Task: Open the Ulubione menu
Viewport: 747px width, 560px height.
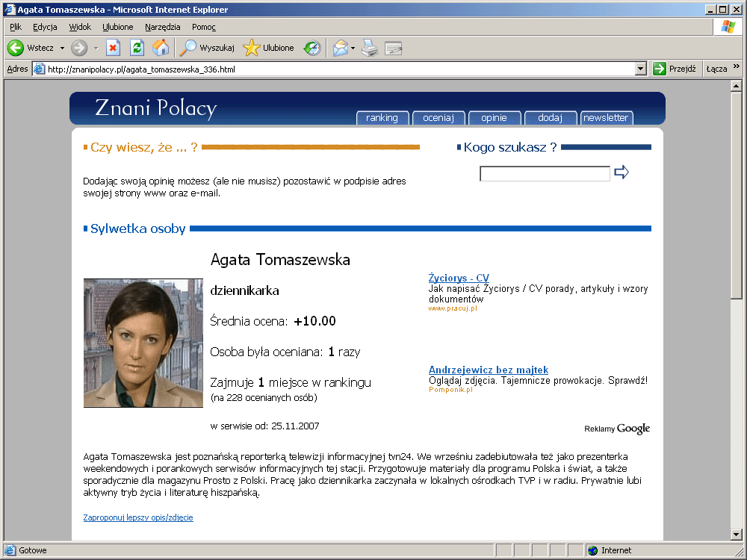Action: (x=118, y=27)
